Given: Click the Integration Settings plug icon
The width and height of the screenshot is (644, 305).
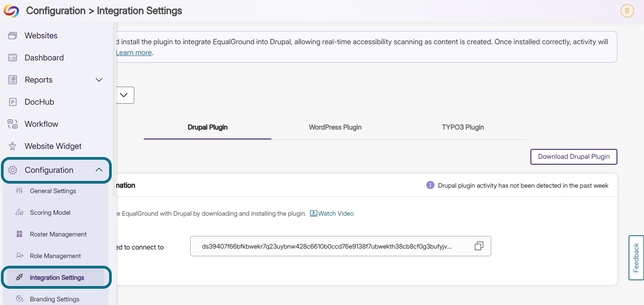Looking at the screenshot, I should [x=19, y=277].
